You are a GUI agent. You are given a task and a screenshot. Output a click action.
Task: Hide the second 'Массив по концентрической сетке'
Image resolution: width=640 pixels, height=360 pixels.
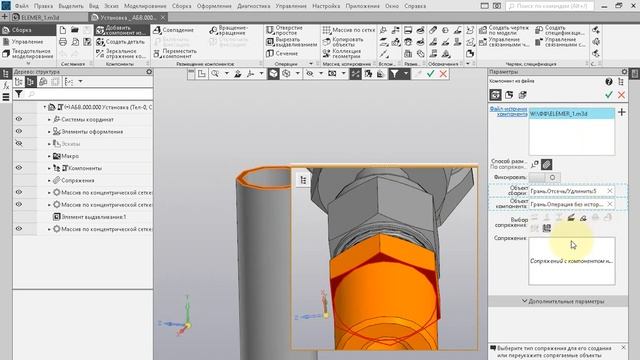(19, 204)
